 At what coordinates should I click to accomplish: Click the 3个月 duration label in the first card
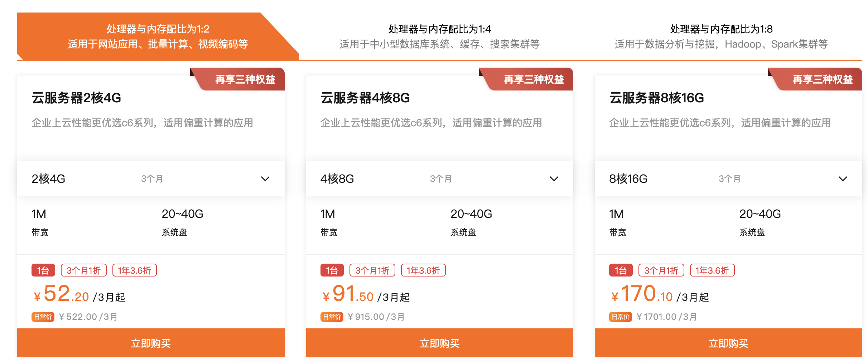click(x=152, y=178)
